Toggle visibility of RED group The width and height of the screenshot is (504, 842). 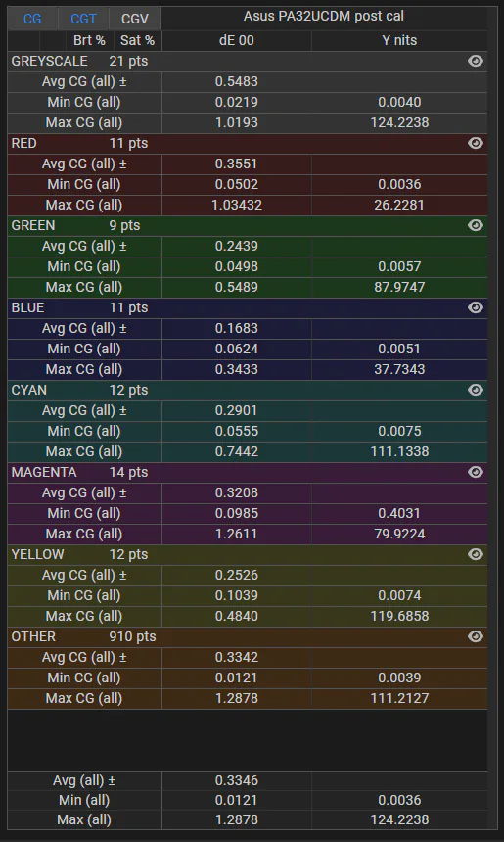coord(475,143)
